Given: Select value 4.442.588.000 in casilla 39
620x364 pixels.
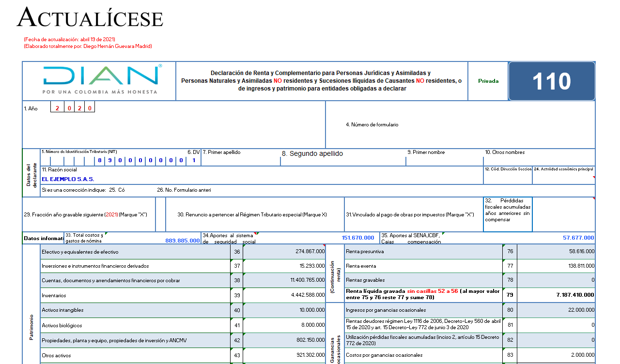Looking at the screenshot, I should click(x=309, y=295).
